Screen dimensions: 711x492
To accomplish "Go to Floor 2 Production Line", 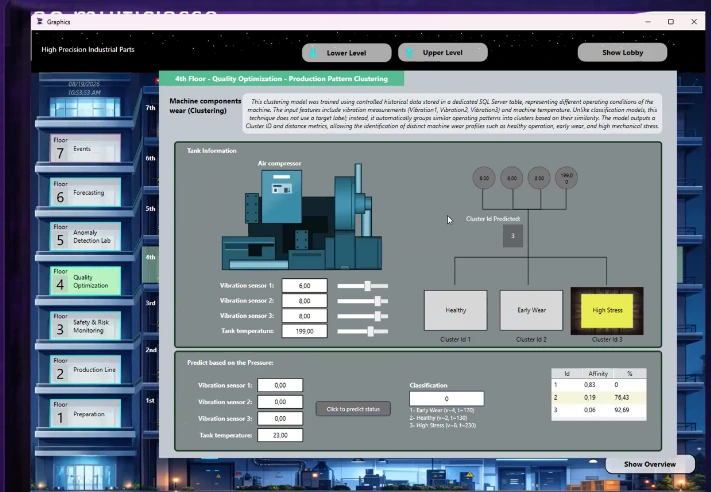I will (85, 369).
